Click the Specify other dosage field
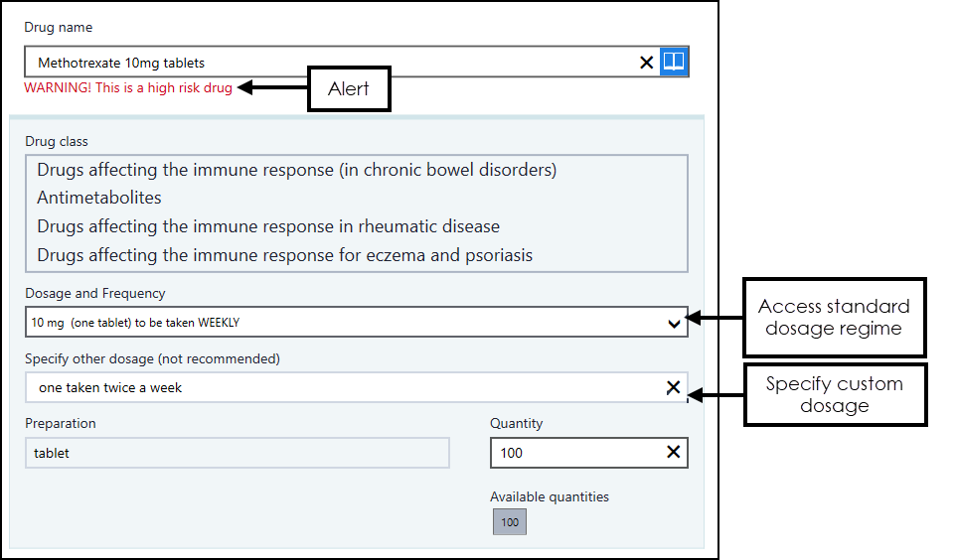 coord(338,388)
